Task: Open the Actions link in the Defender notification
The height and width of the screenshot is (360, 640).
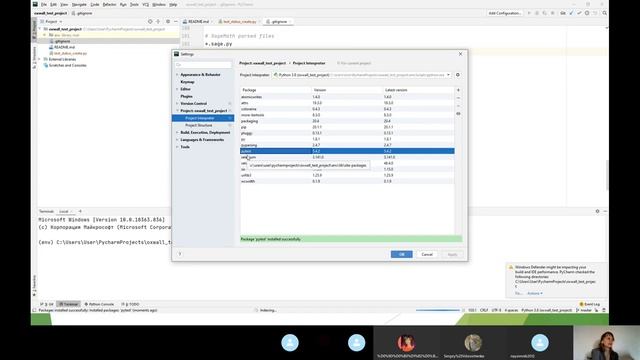Action: 534,293
